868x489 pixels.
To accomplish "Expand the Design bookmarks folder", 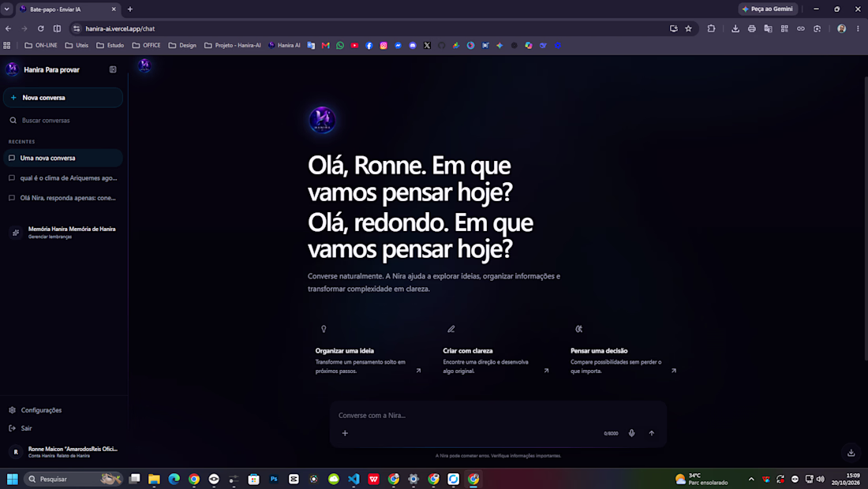I will (x=182, y=46).
